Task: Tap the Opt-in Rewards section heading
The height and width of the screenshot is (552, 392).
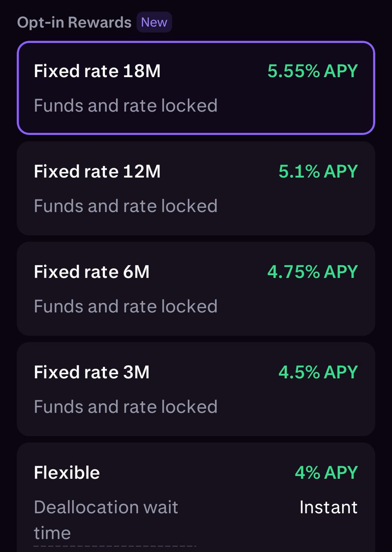Action: coord(74,22)
